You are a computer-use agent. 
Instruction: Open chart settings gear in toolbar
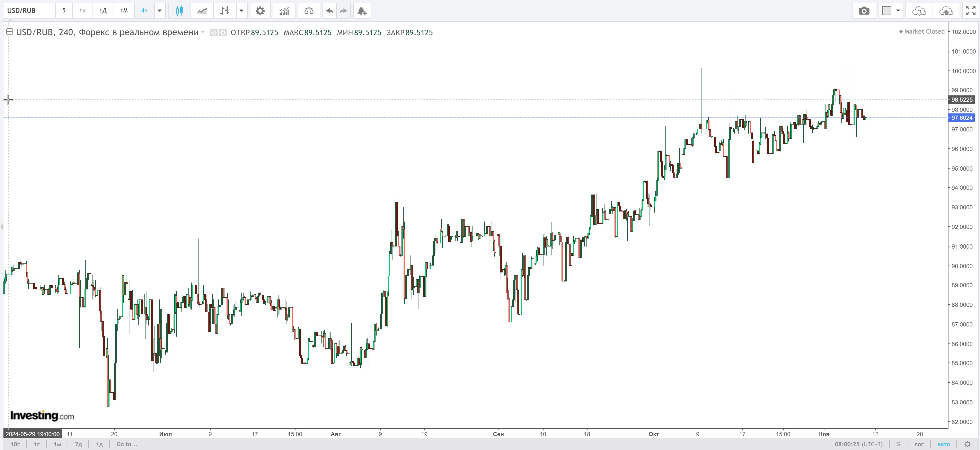[x=260, y=11]
